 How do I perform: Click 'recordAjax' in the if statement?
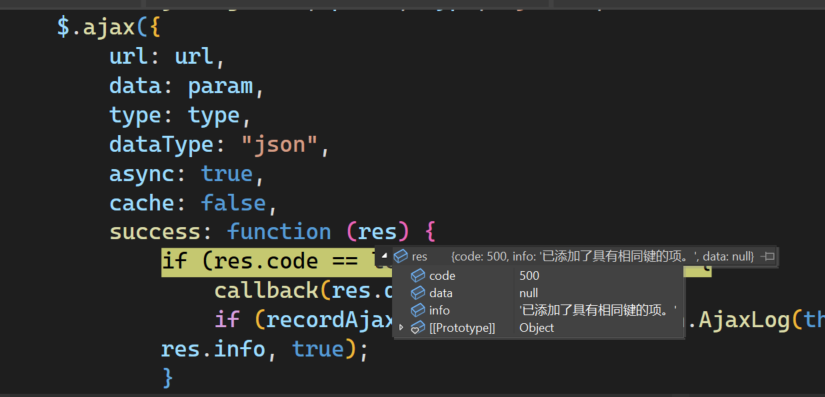point(329,320)
